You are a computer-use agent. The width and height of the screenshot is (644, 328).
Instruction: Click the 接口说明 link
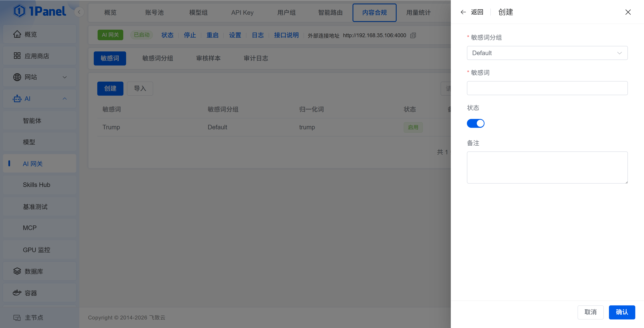pos(286,35)
